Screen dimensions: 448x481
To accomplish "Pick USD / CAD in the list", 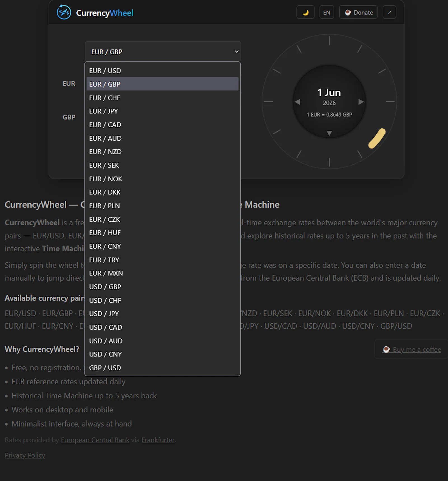I will (x=162, y=327).
